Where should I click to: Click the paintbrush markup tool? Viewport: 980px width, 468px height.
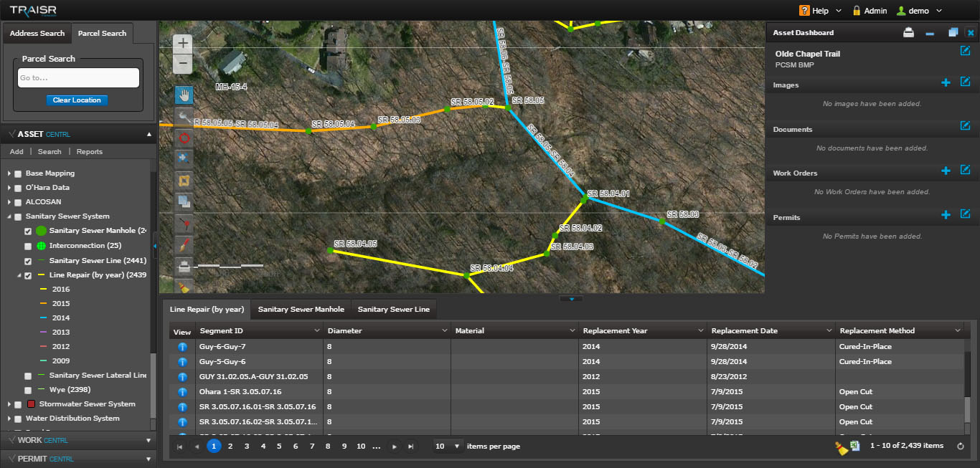coord(184,244)
